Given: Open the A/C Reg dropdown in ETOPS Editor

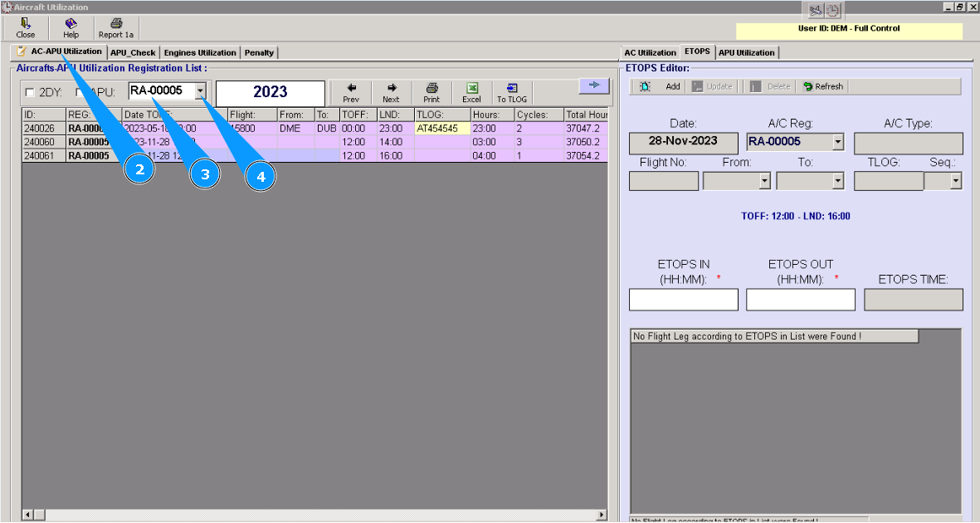Looking at the screenshot, I should (x=837, y=142).
